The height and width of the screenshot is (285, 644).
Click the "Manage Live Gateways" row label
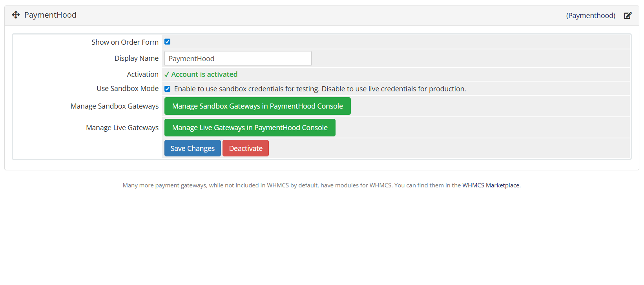(x=122, y=128)
